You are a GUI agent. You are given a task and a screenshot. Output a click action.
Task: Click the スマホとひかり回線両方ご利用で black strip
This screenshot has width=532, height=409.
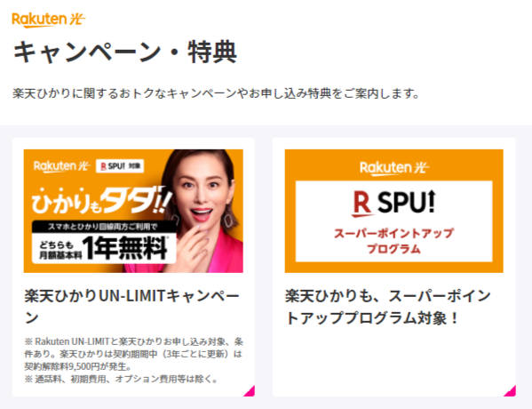click(104, 227)
